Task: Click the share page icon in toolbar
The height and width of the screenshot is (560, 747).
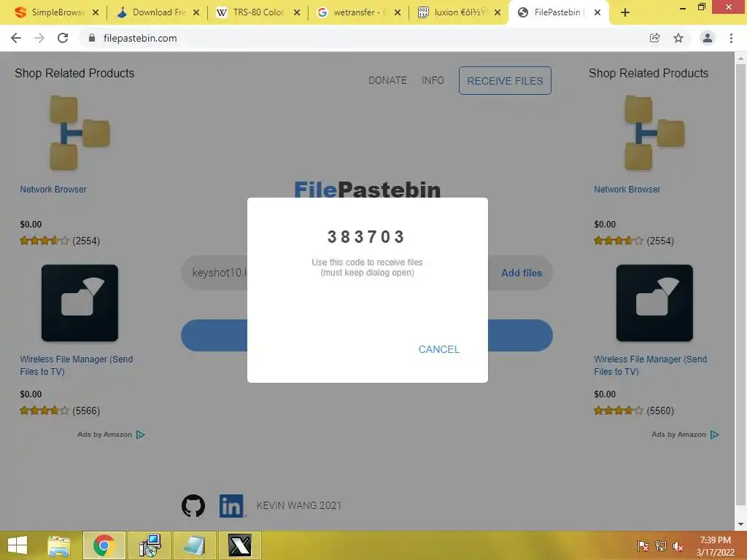Action: click(x=654, y=38)
